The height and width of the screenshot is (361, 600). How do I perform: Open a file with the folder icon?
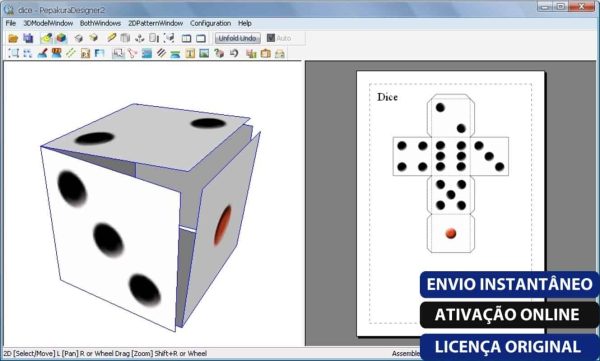[x=13, y=38]
